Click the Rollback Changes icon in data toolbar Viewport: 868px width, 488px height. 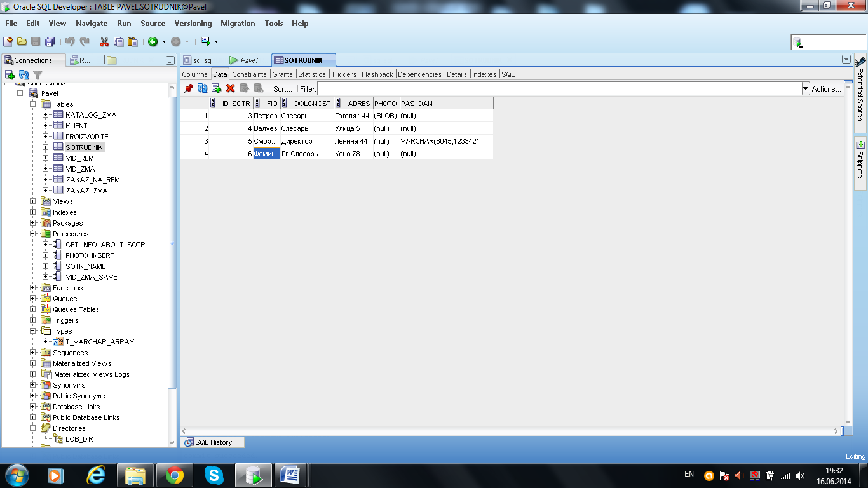coord(259,88)
